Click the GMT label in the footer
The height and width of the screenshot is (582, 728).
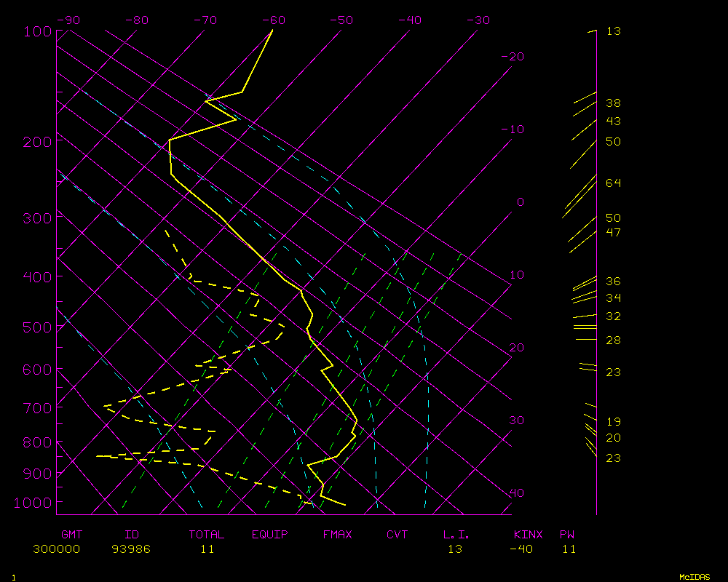click(x=71, y=534)
